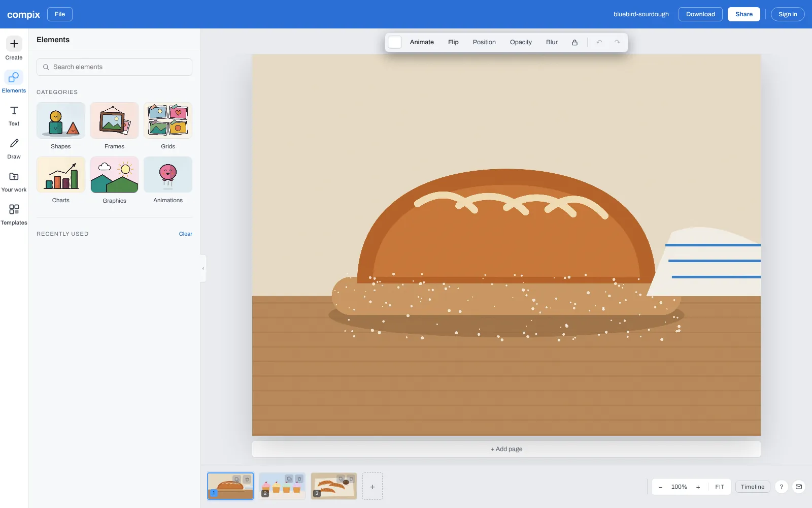Click the undo arrow in the toolbar

click(599, 42)
